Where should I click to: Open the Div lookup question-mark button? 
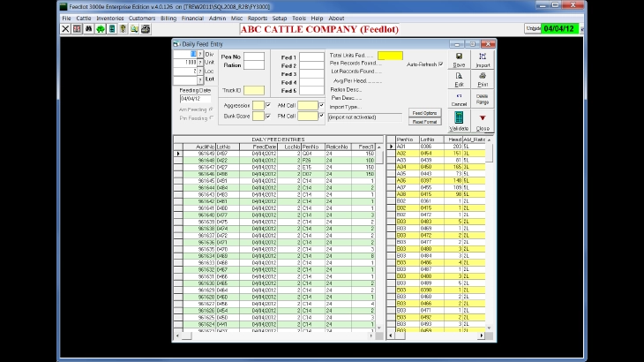(200, 54)
